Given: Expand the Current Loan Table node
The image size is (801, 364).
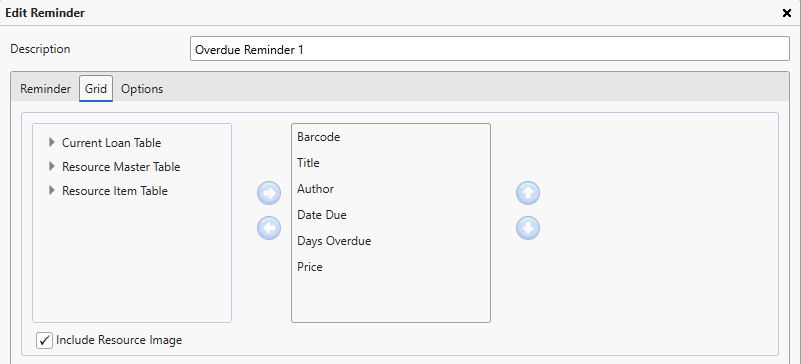Looking at the screenshot, I should click(x=52, y=142).
